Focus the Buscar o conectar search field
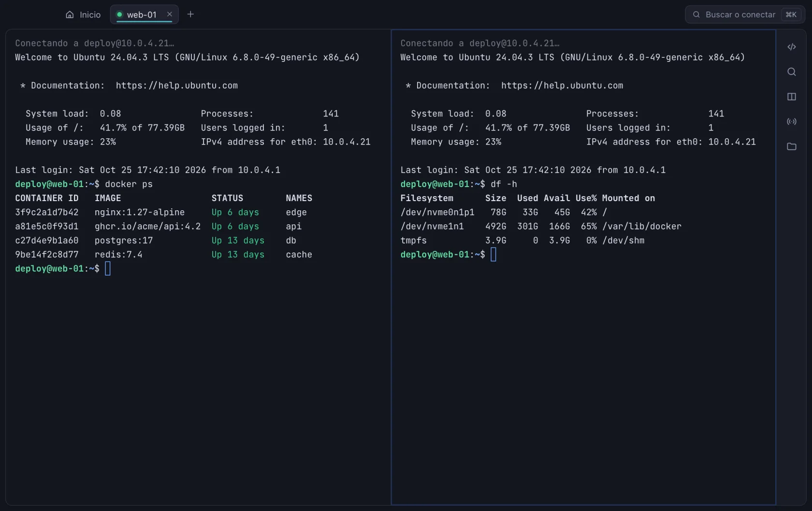This screenshot has width=812, height=511. (745, 15)
